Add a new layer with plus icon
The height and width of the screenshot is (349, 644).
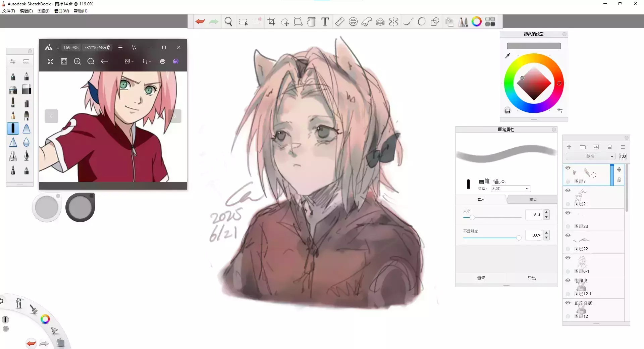click(569, 147)
